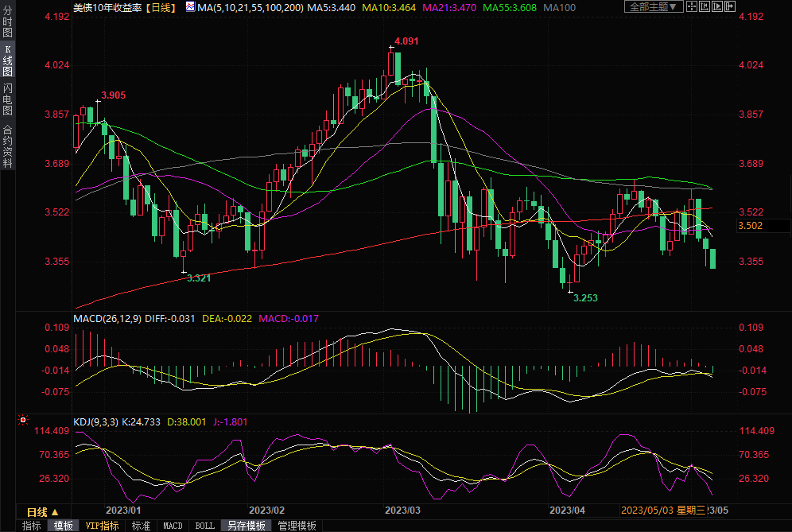
Task: Click the 管理模板 button
Action: tap(296, 526)
